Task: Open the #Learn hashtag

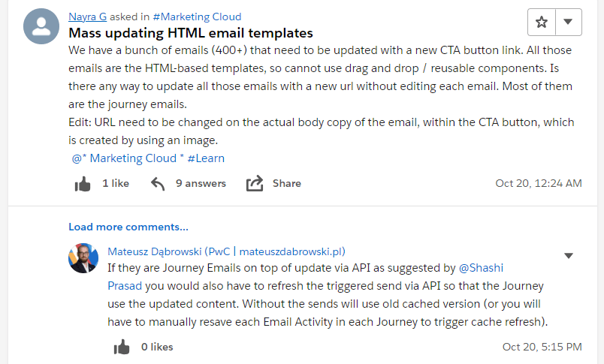Action: 206,158
